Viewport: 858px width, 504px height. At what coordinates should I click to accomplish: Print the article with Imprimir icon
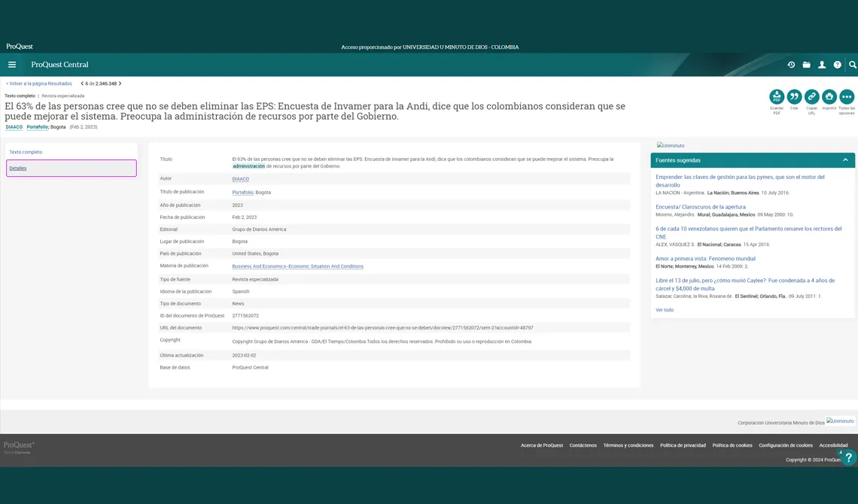click(x=829, y=97)
